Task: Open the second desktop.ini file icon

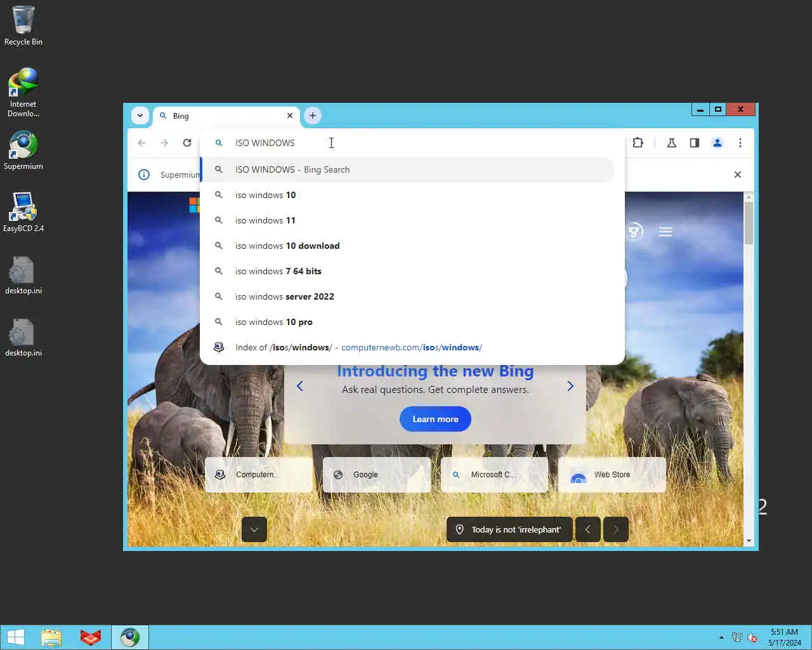Action: (x=23, y=337)
